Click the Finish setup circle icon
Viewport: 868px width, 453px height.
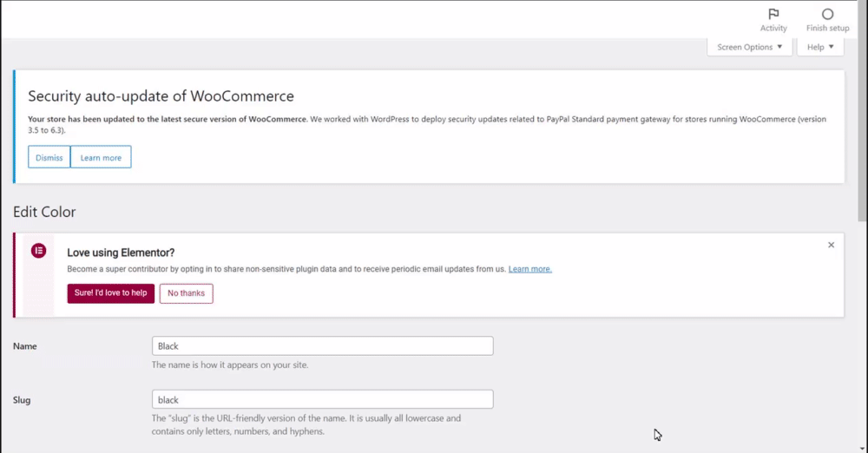827,15
